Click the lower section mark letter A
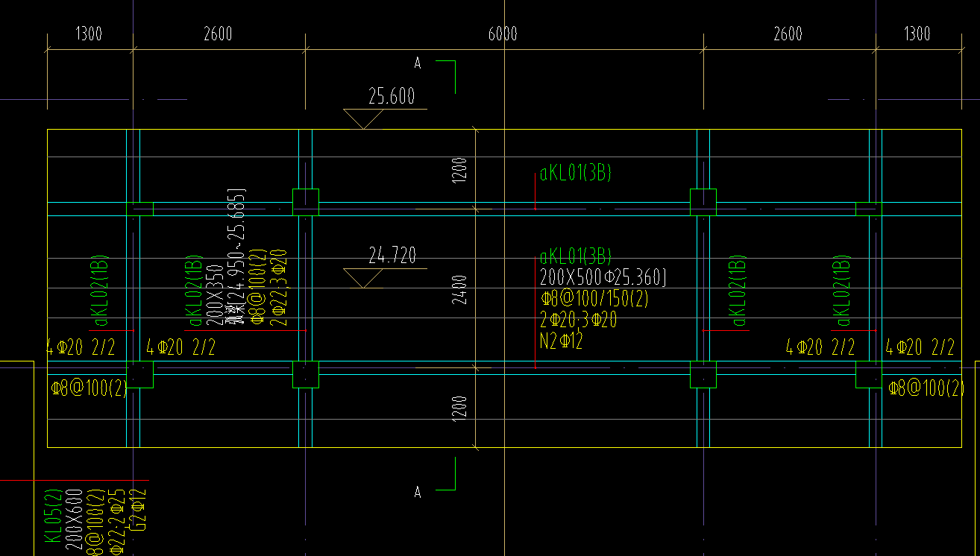The height and width of the screenshot is (556, 980). coord(418,492)
